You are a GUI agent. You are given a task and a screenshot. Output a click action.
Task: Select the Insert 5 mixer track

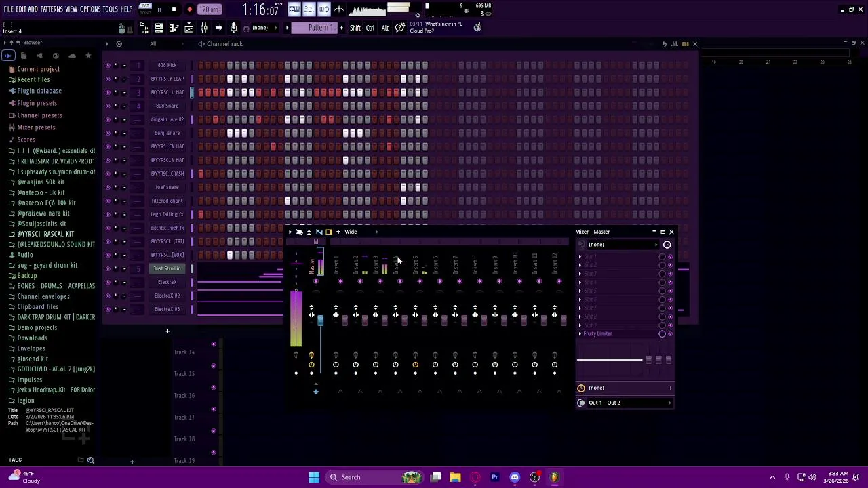415,266
